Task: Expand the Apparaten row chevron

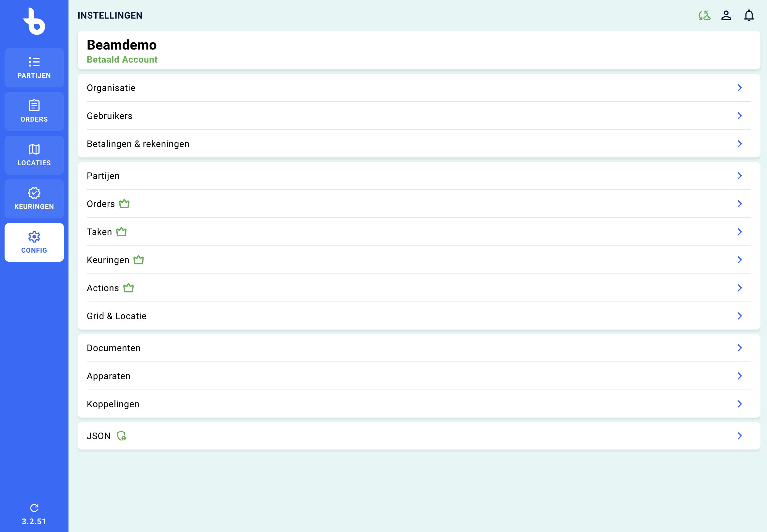Action: pos(739,376)
